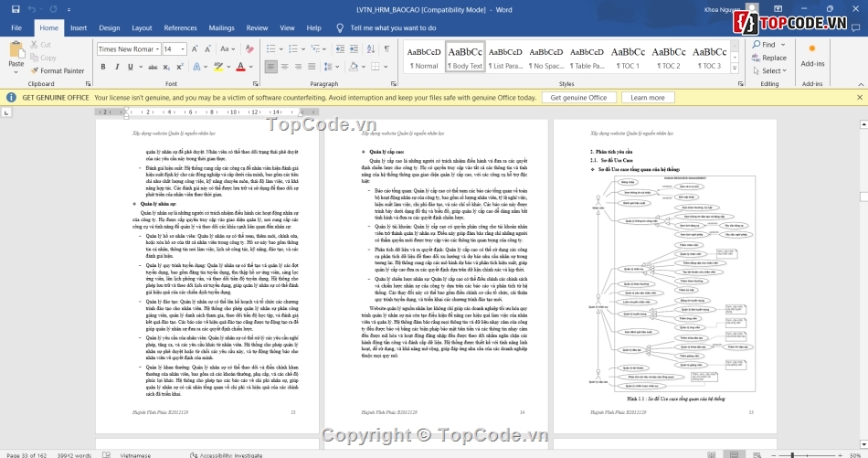Viewport: 868px width, 458px height.
Task: Open the Font dialog launcher
Action: pos(255,83)
